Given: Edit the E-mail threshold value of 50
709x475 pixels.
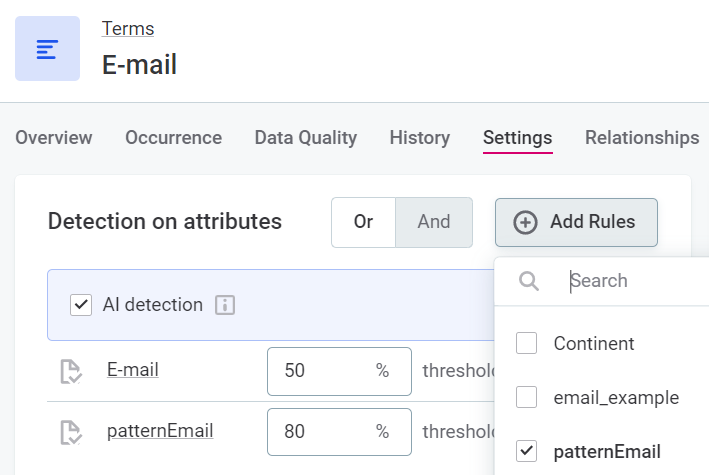Looking at the screenshot, I should pos(320,371).
